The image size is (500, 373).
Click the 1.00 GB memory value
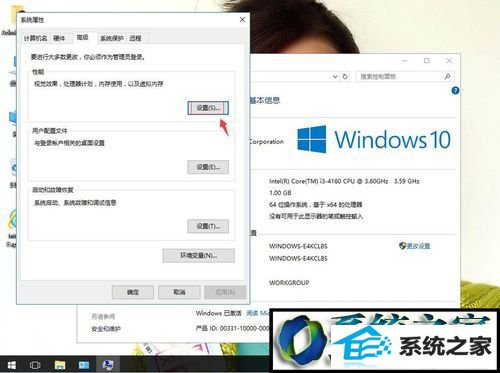point(280,193)
